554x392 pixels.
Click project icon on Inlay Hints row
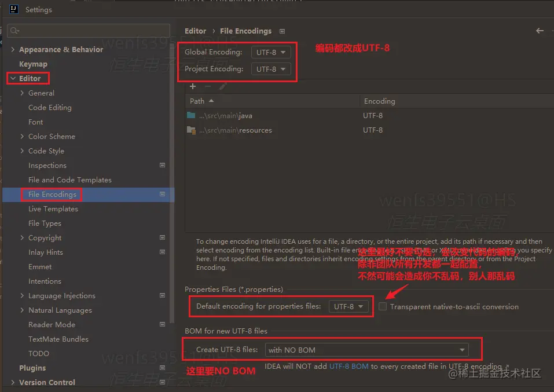pos(162,252)
